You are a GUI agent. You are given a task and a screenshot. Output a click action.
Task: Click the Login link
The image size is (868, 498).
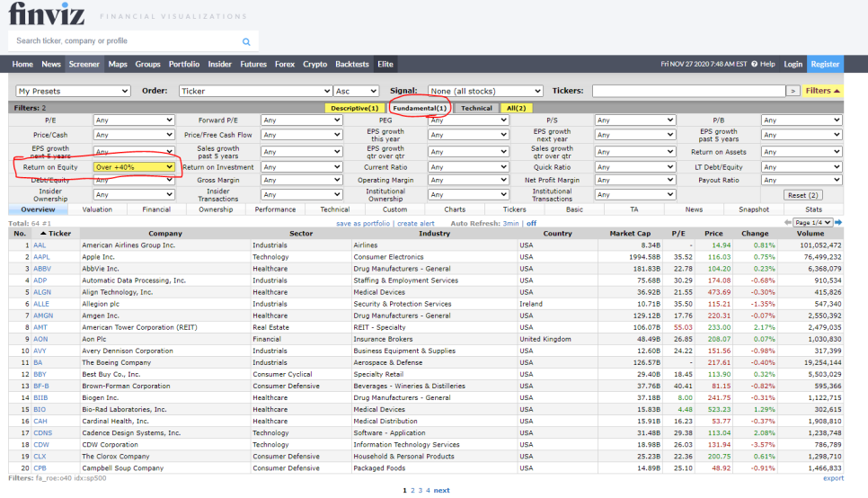coord(793,64)
